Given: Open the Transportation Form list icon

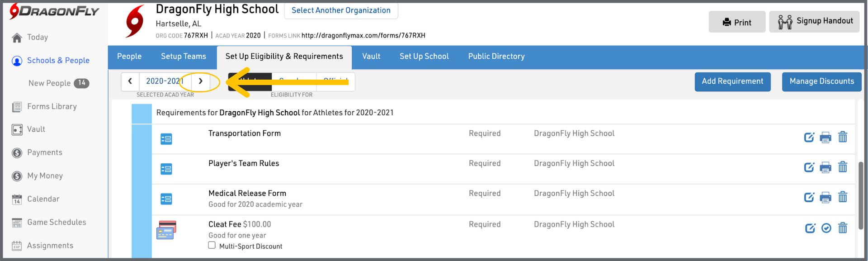Looking at the screenshot, I should pyautogui.click(x=166, y=139).
